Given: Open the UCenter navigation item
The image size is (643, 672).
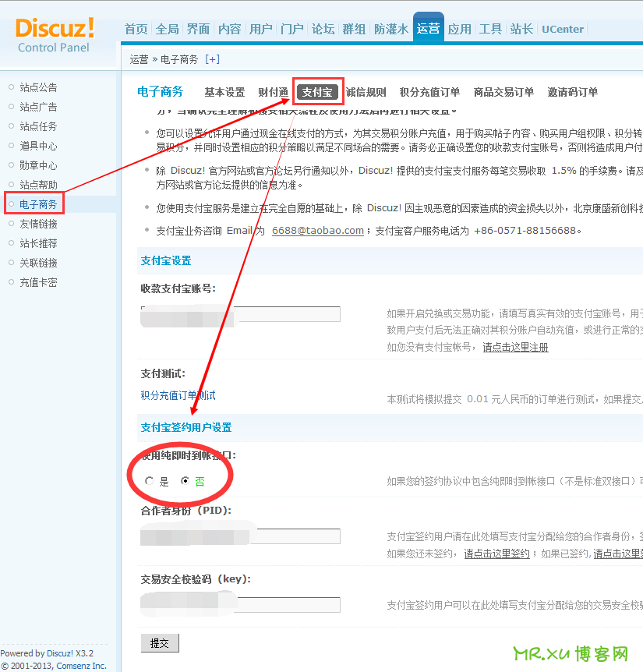Looking at the screenshot, I should [563, 29].
